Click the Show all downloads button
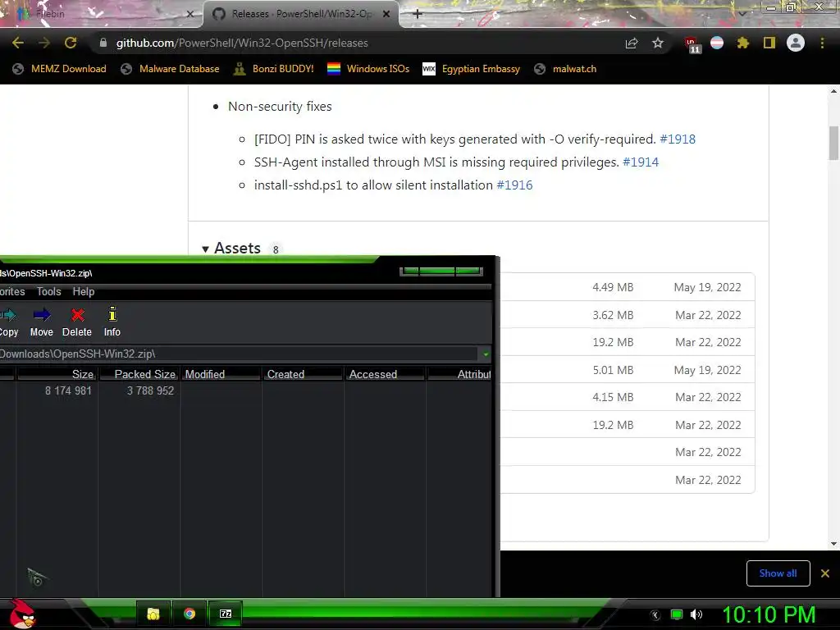The height and width of the screenshot is (630, 840). (778, 573)
